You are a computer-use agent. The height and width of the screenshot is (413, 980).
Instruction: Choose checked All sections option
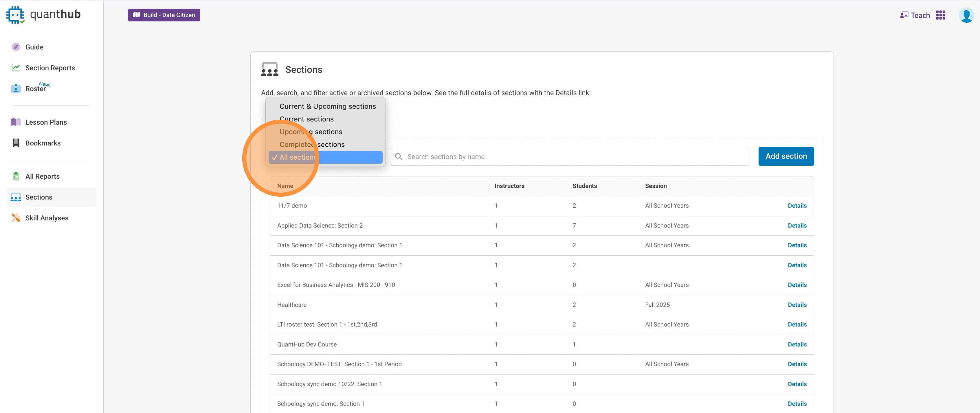pos(325,157)
